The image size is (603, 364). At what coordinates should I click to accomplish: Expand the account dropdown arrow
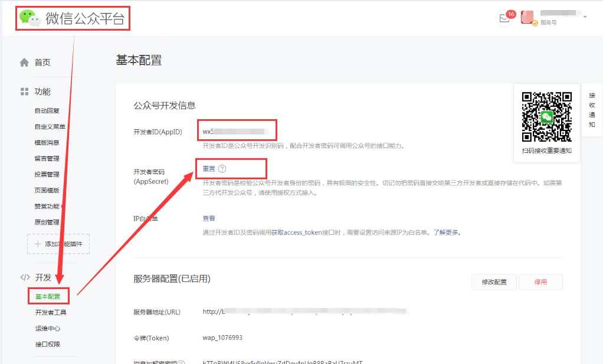click(x=585, y=17)
